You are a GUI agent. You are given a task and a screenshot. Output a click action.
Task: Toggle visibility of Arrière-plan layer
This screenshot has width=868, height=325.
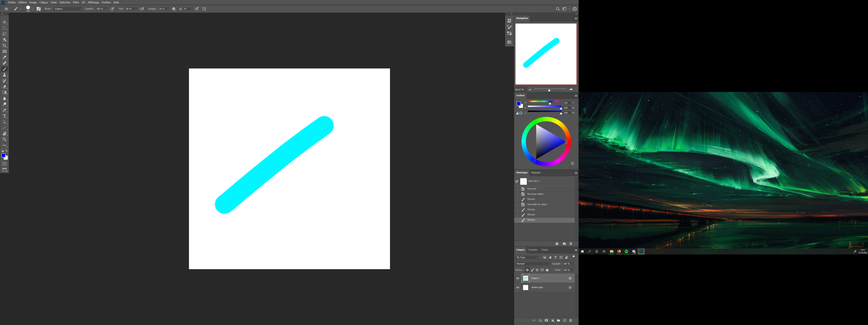point(518,287)
